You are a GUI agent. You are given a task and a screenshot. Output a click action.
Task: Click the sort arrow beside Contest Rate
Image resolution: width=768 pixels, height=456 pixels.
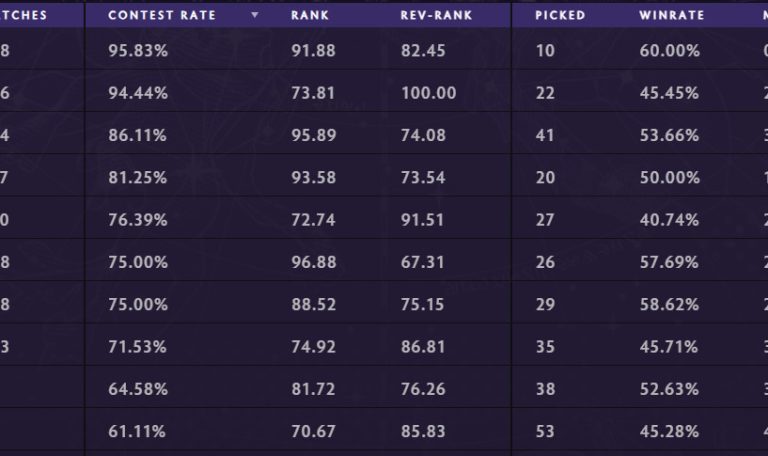[255, 15]
